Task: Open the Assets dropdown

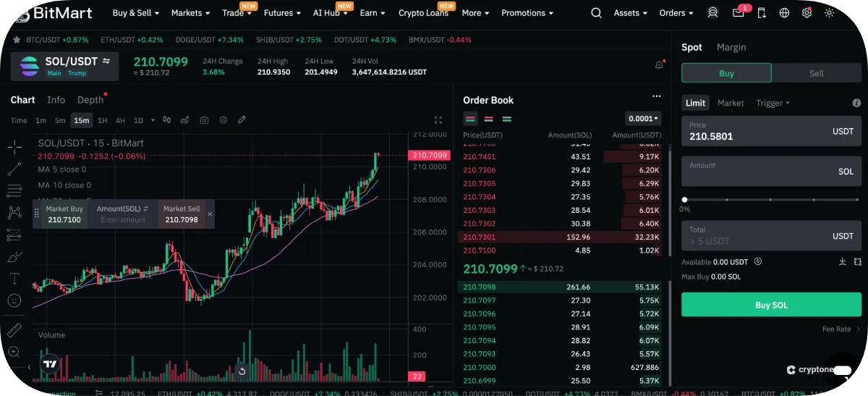Action: point(631,13)
